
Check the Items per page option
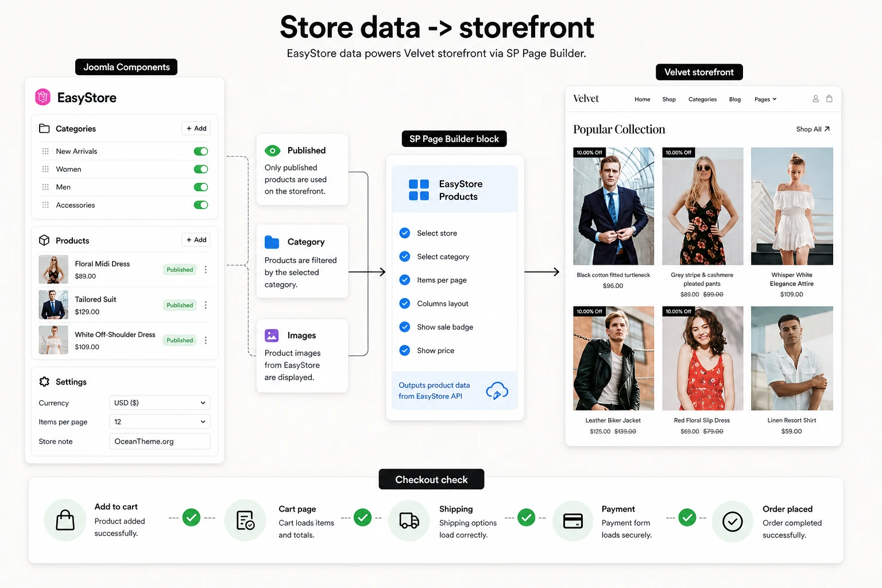point(405,280)
